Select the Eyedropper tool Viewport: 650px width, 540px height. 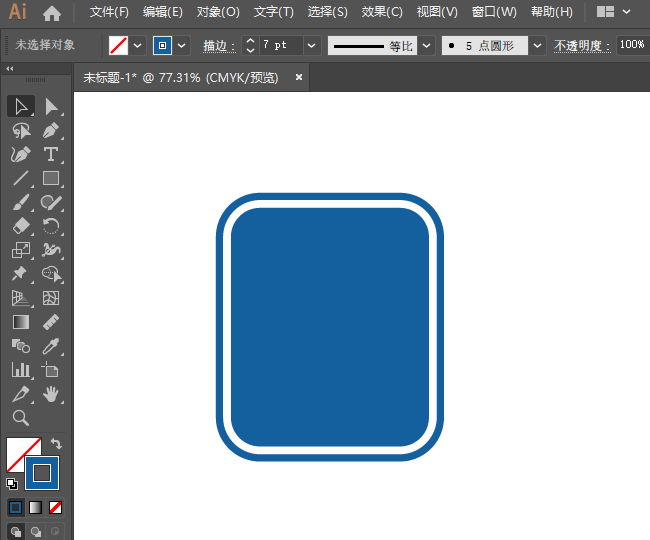(51, 346)
